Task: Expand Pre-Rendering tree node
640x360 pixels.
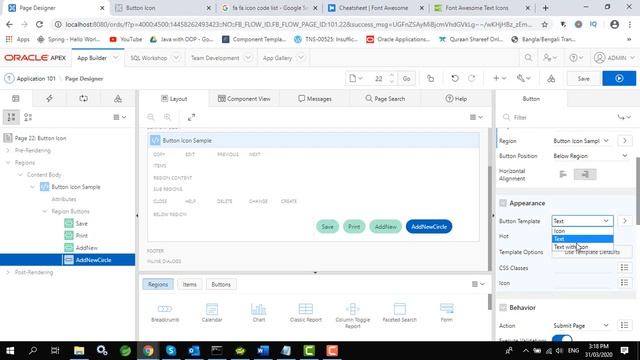Action: (x=8, y=150)
